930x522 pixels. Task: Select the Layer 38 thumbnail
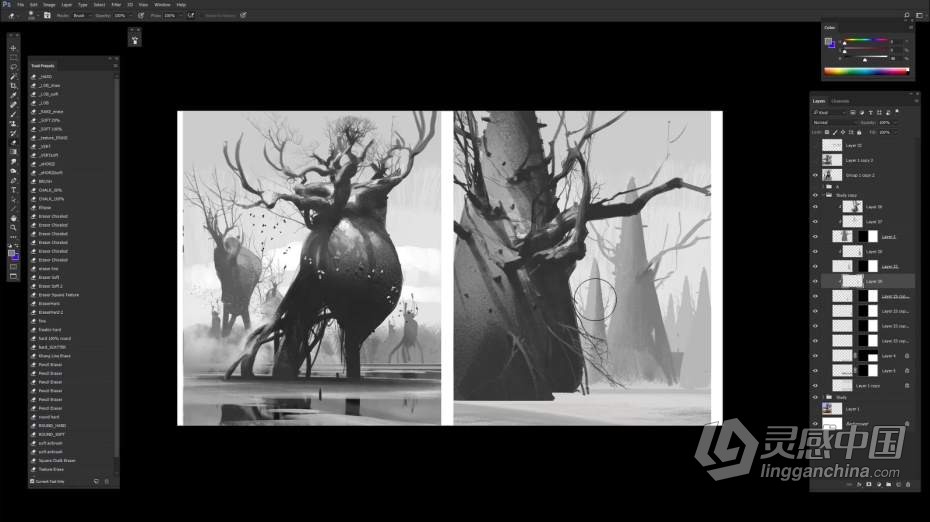(853, 207)
